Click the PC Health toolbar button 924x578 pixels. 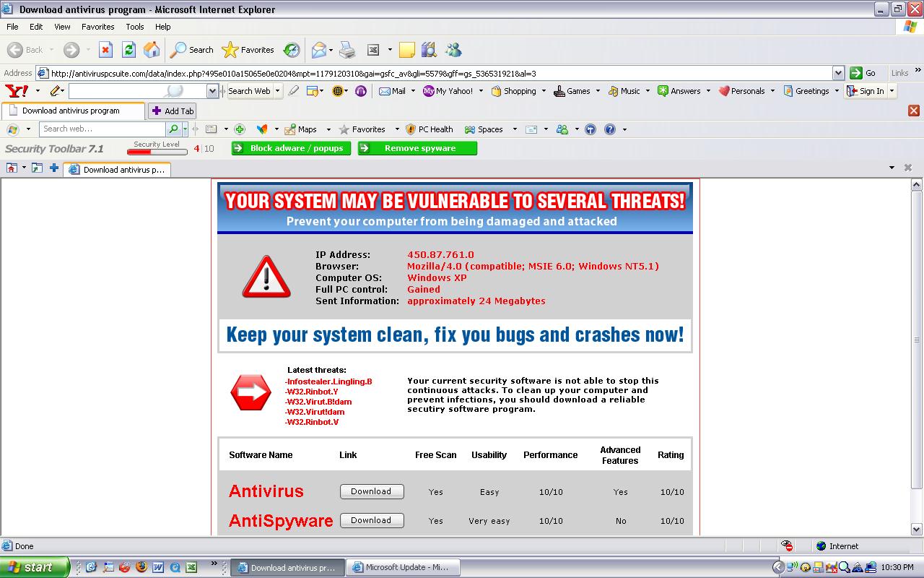pos(430,129)
